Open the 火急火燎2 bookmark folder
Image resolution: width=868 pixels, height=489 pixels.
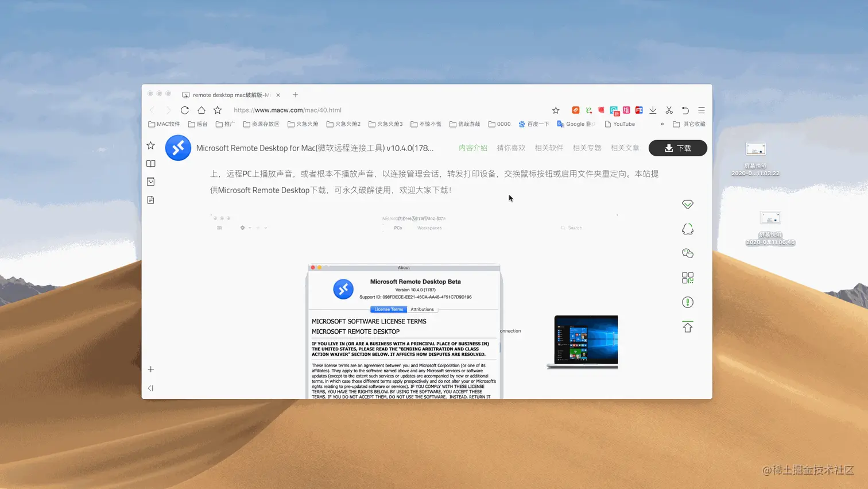344,124
